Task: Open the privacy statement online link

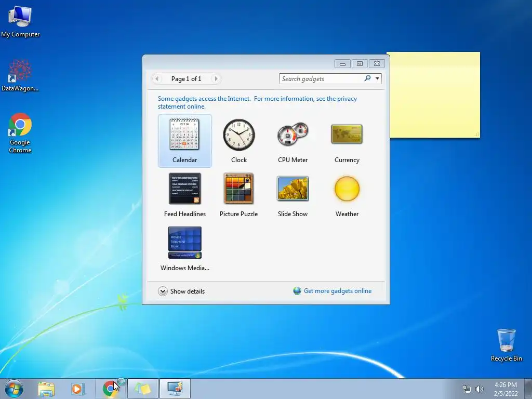Action: pos(257,102)
